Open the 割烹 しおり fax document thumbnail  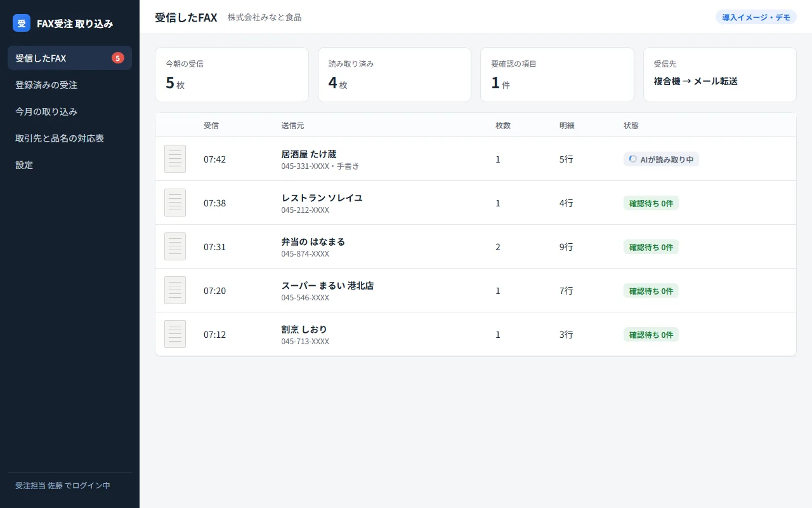[x=175, y=334]
